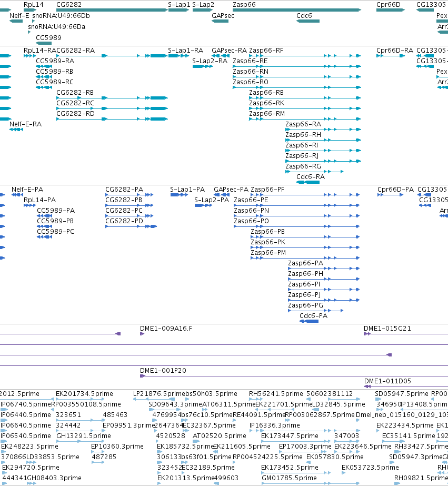Click protein S-Lap2-PA

tap(212, 200)
